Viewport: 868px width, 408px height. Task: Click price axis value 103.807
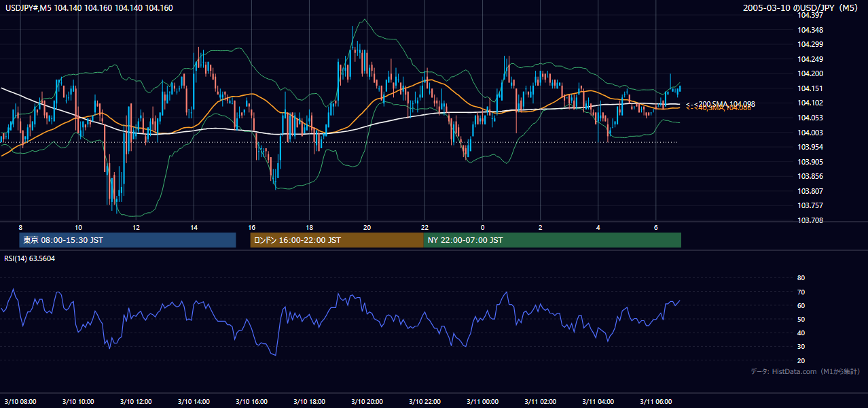[x=810, y=191]
